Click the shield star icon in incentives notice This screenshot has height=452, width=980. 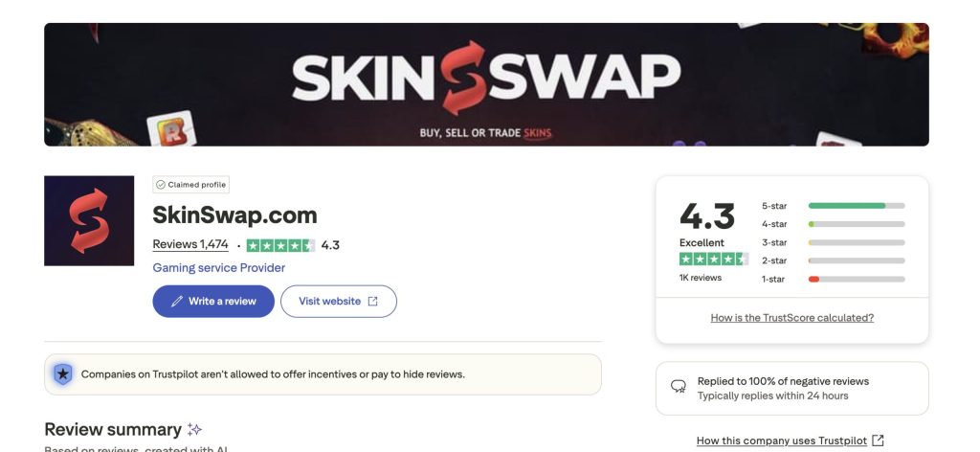pos(62,374)
